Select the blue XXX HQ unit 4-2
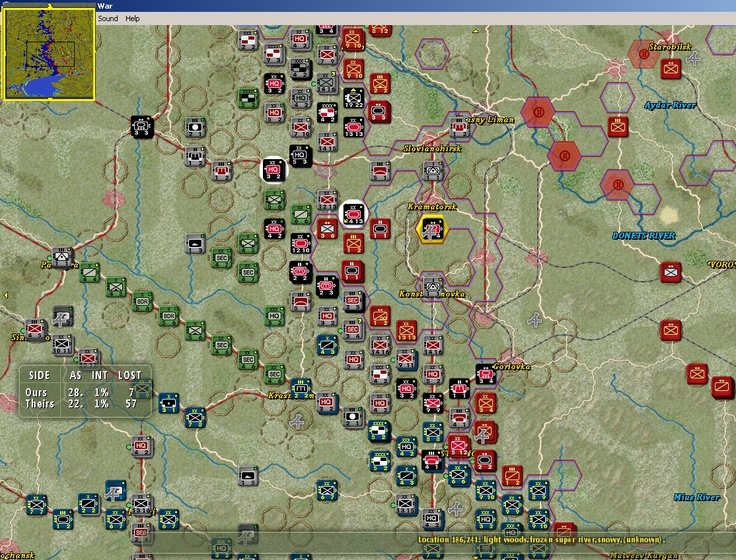The height and width of the screenshot is (560, 736). tap(406, 447)
